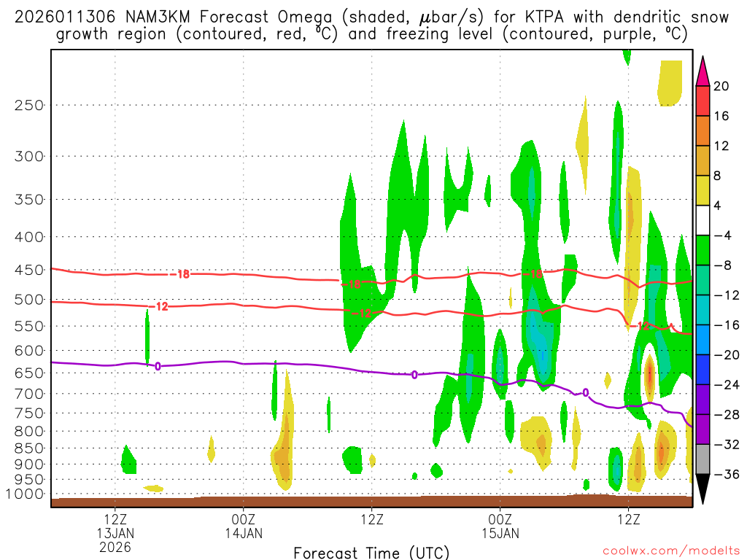Click the color bar value -36
The width and height of the screenshot is (747, 560).
727,474
